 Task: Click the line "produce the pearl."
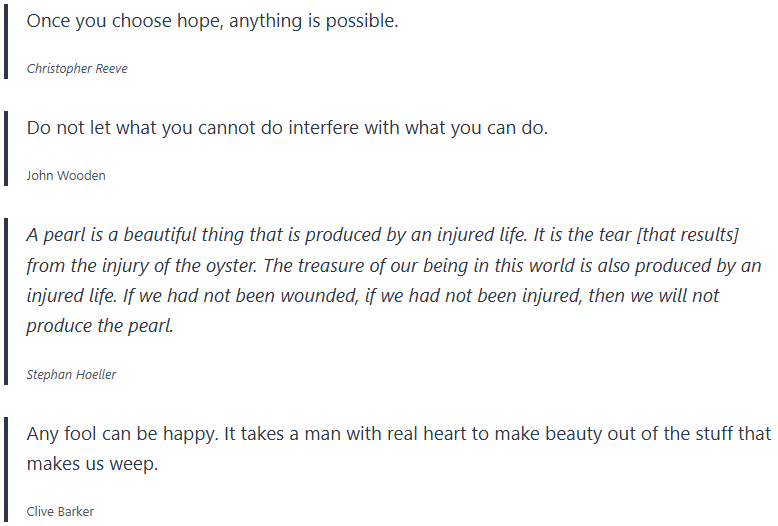pyautogui.click(x=100, y=326)
